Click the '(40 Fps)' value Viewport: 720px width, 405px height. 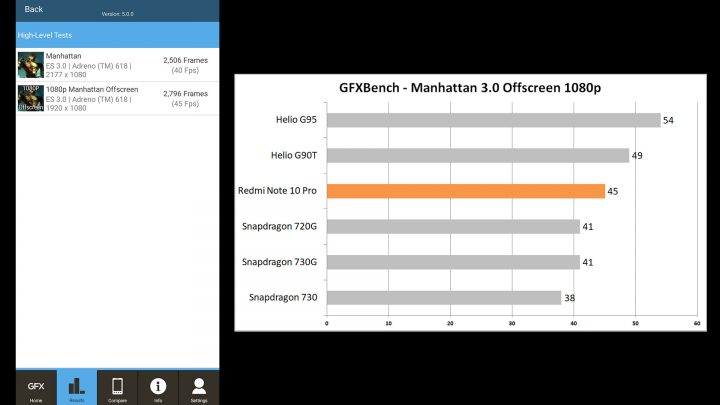pos(185,70)
